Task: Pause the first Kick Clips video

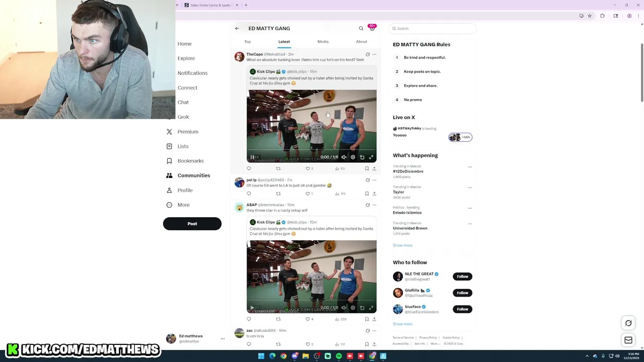Action: pos(253,157)
